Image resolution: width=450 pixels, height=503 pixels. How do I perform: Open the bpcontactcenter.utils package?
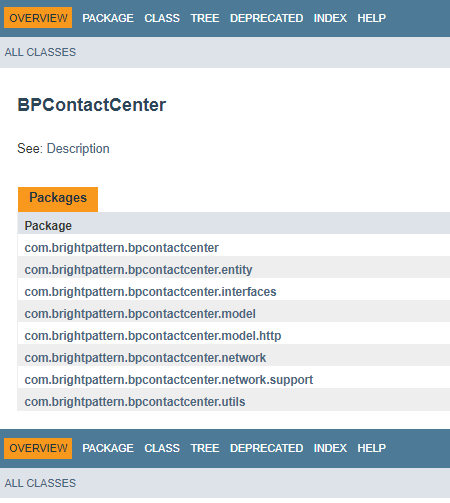pyautogui.click(x=135, y=402)
